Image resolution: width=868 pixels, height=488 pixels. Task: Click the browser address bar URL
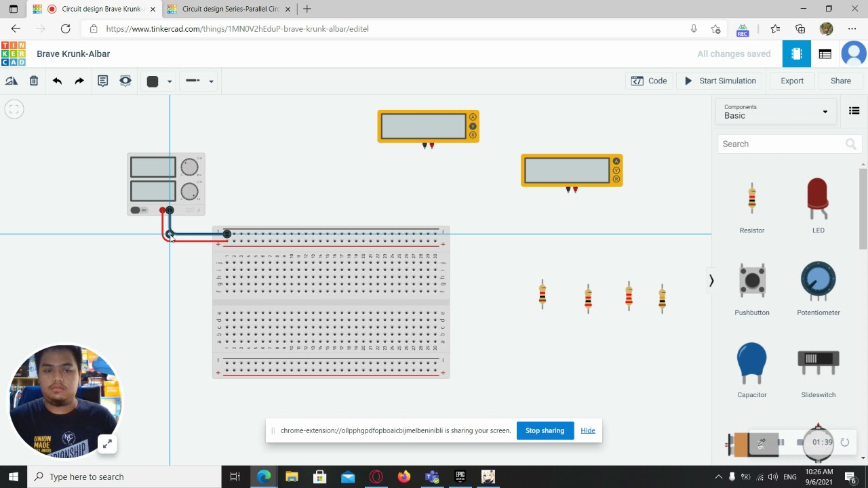click(237, 29)
